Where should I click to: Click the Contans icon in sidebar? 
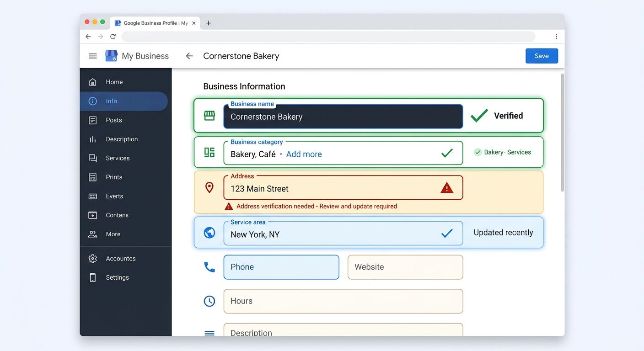pyautogui.click(x=93, y=215)
